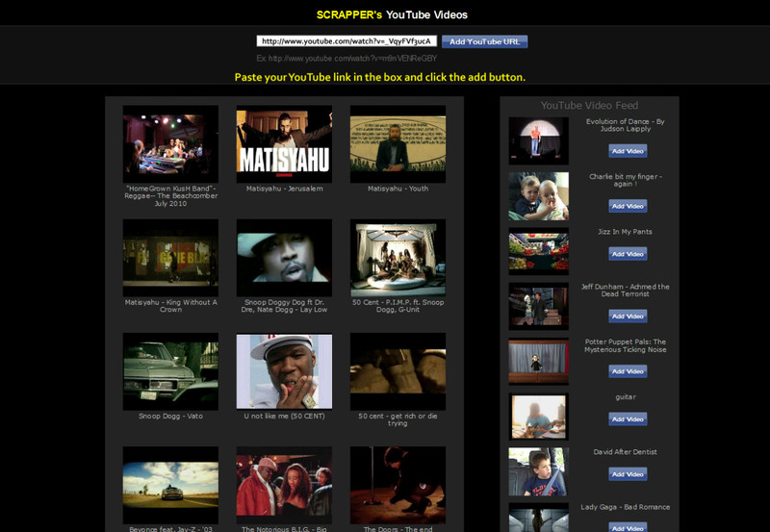770x532 pixels.
Task: Click the Jeff Dunham feed thumbnail
Action: click(539, 306)
